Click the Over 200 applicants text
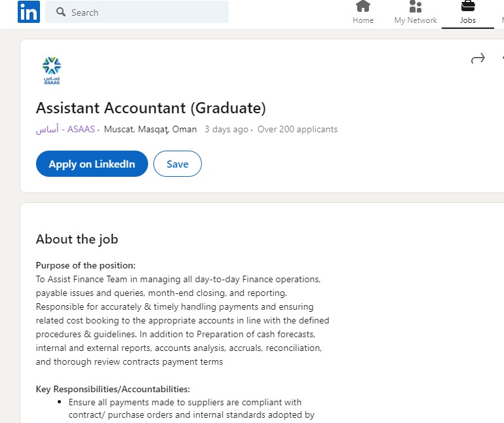 (298, 130)
